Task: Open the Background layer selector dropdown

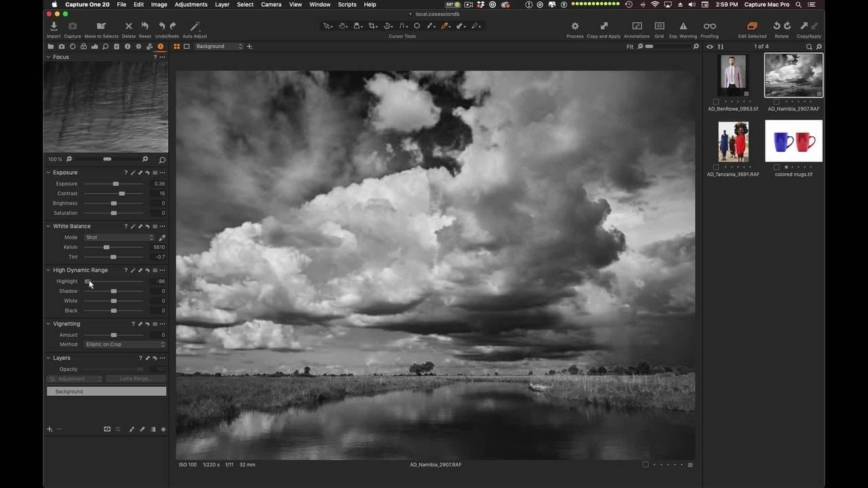Action: (x=219, y=47)
